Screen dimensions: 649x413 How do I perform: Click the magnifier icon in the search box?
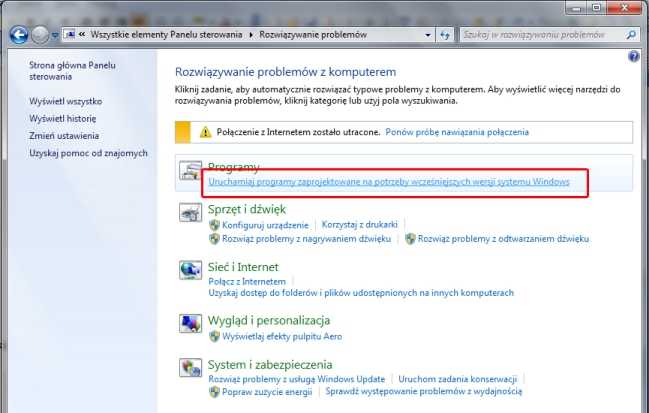click(630, 35)
